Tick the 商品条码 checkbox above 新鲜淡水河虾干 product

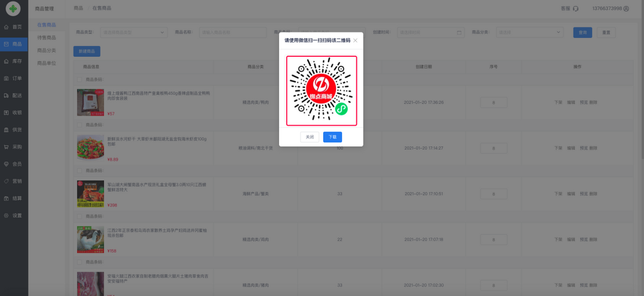(79, 125)
